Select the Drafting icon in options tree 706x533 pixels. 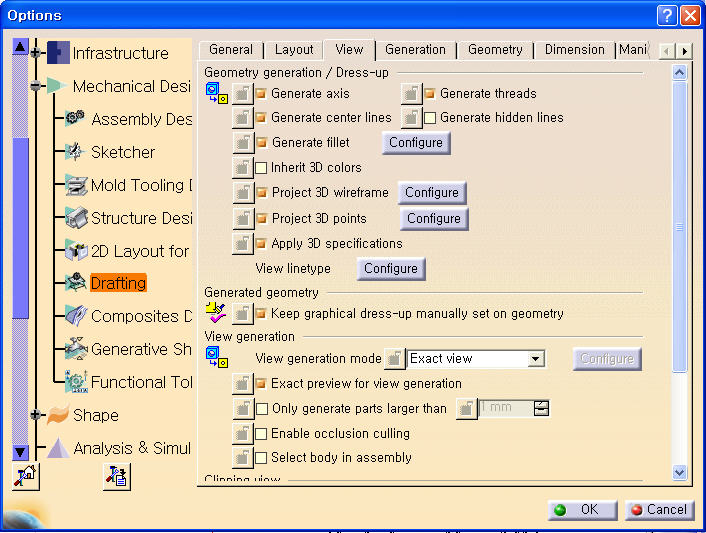point(76,283)
